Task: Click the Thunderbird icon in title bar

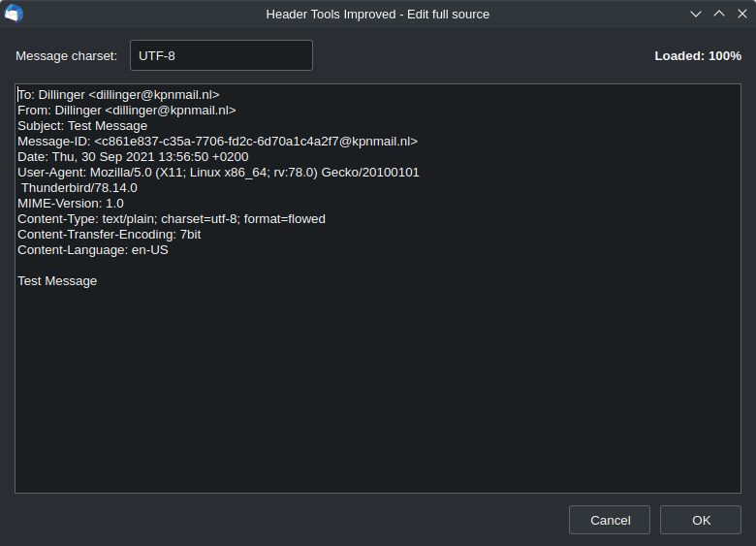Action: coord(14,14)
